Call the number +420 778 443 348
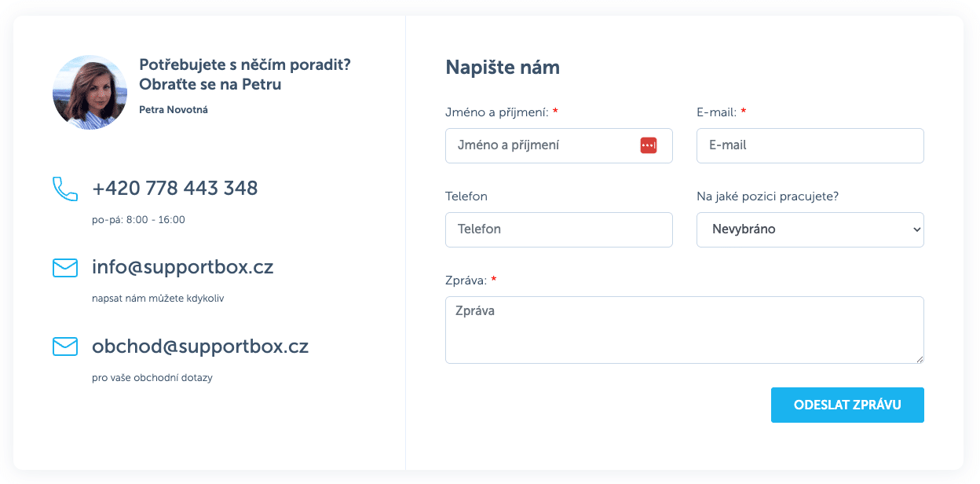 [x=174, y=189]
